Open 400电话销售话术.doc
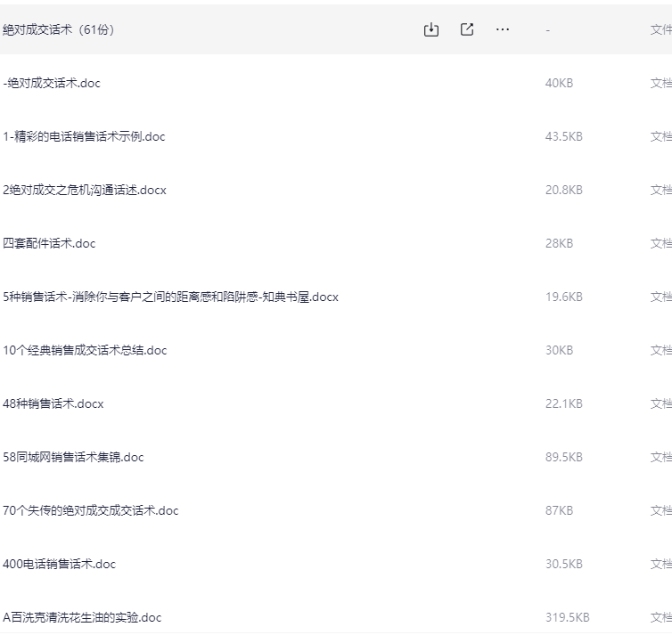This screenshot has height=635, width=672. [59, 564]
